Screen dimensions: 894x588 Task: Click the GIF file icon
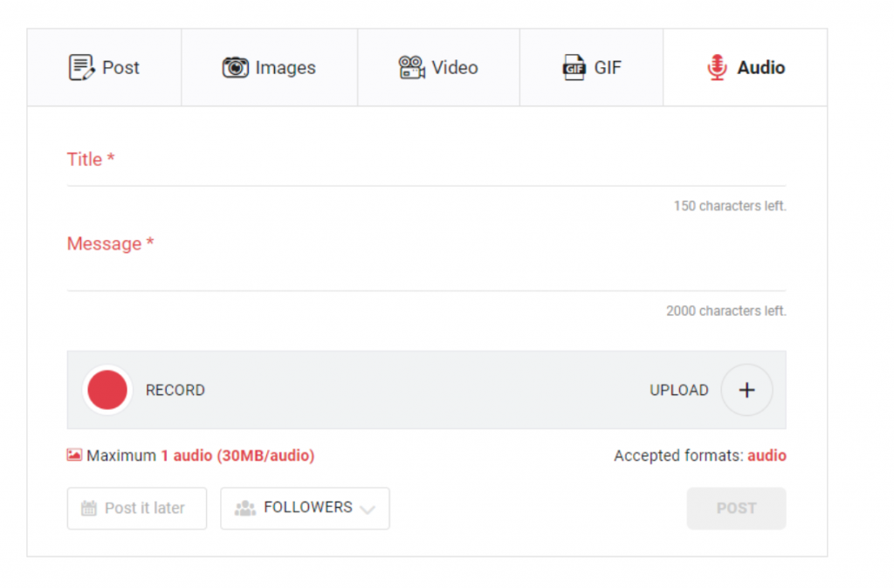click(573, 68)
